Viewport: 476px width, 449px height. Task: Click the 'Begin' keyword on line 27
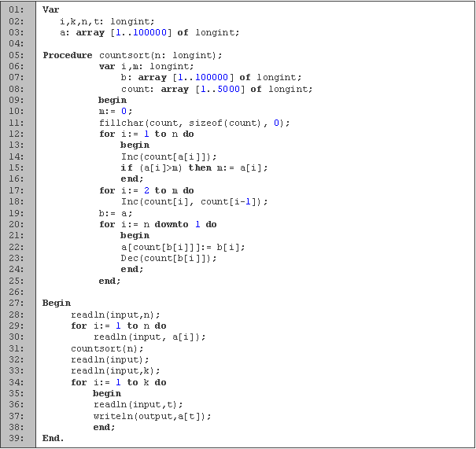[57, 303]
